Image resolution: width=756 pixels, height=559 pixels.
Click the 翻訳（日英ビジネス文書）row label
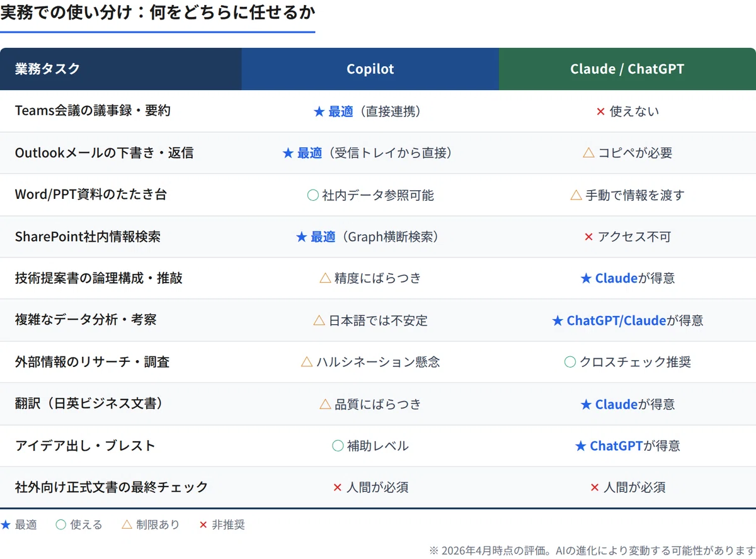point(91,404)
